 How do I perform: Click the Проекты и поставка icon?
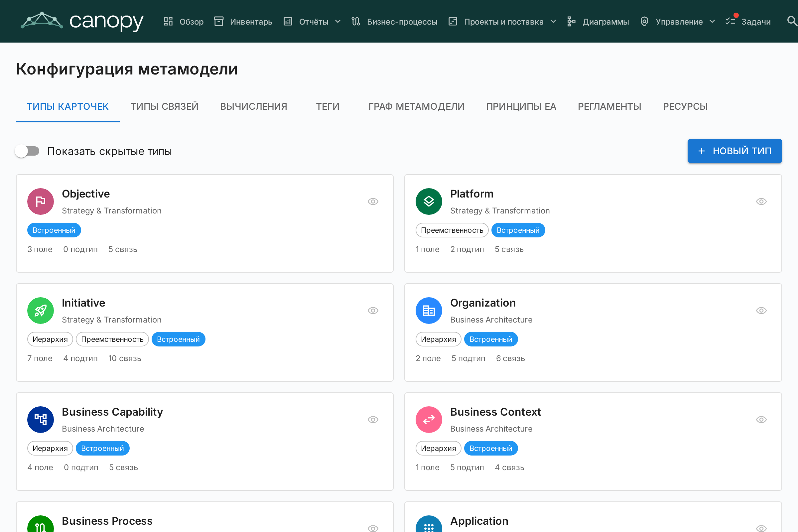pos(453,21)
